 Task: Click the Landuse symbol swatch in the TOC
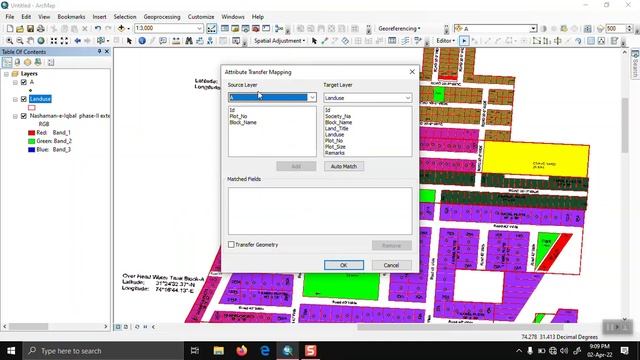(32, 108)
